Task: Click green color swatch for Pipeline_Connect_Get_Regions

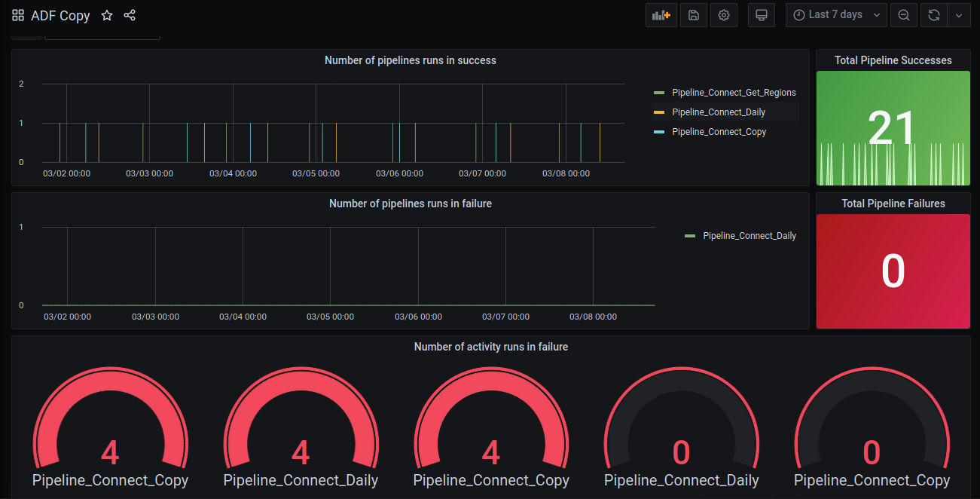Action: pos(659,93)
